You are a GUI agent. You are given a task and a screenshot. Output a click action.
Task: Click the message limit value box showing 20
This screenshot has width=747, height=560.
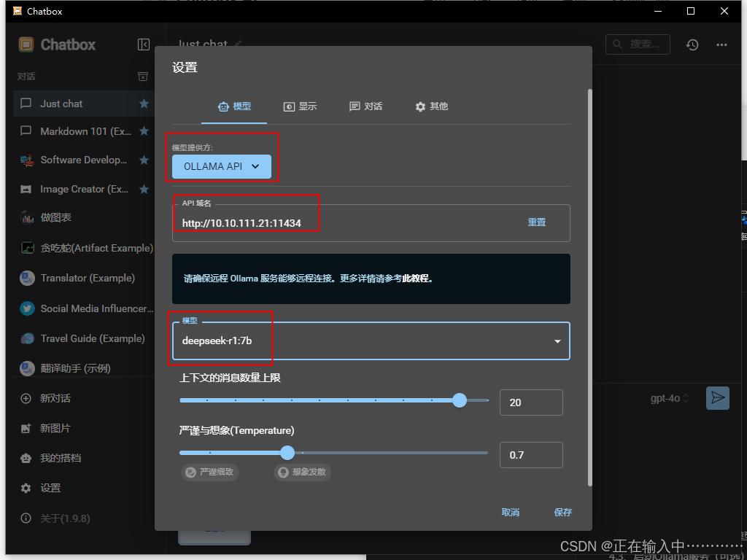pyautogui.click(x=531, y=402)
